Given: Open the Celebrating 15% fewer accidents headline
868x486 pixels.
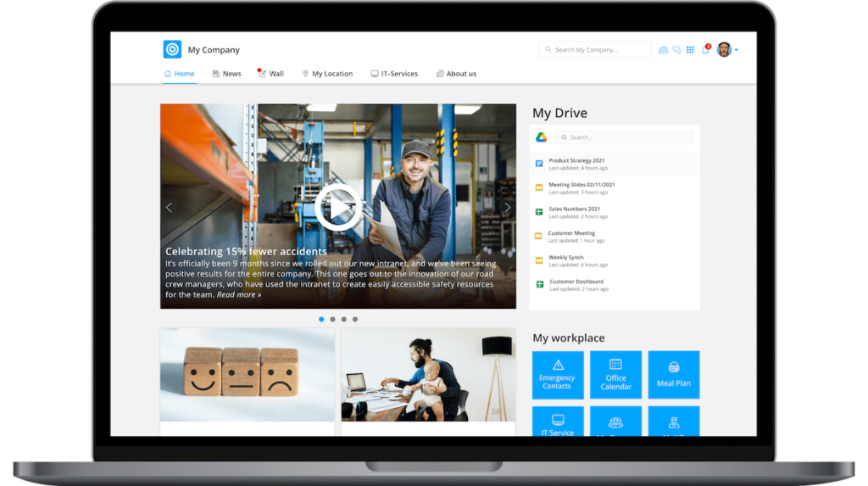Looking at the screenshot, I should [x=246, y=251].
